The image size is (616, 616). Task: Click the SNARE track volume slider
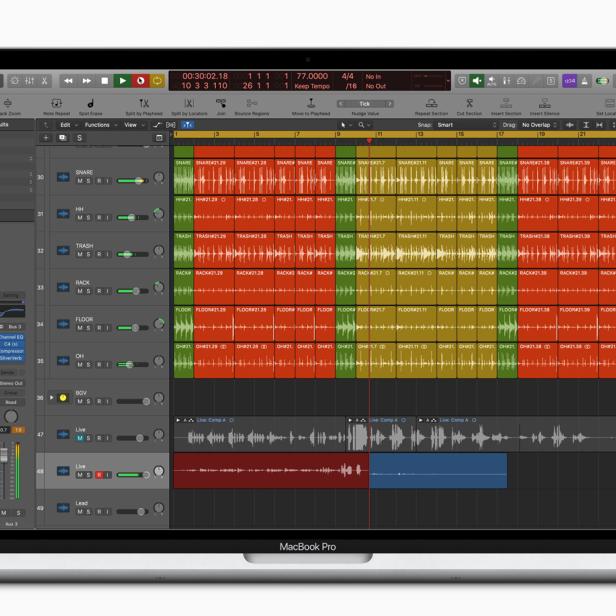tap(132, 181)
